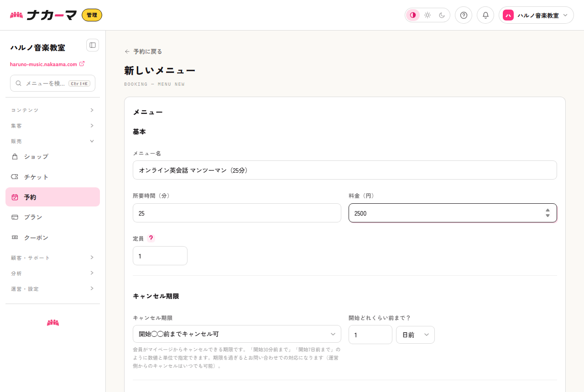This screenshot has width=584, height=392.
Task: Open 予約 in sidebar
Action: (52, 197)
